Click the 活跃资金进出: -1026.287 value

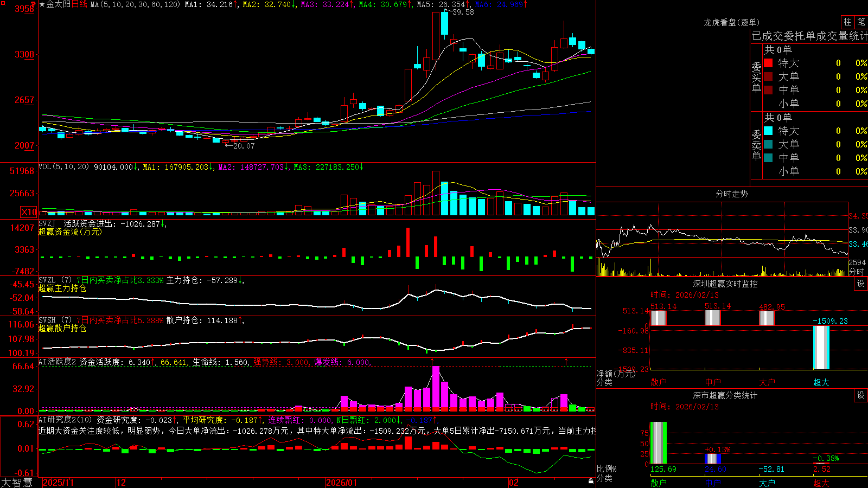coord(112,223)
